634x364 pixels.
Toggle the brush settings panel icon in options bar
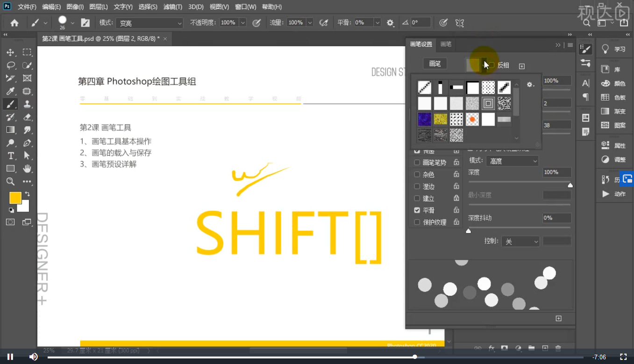[x=85, y=22]
